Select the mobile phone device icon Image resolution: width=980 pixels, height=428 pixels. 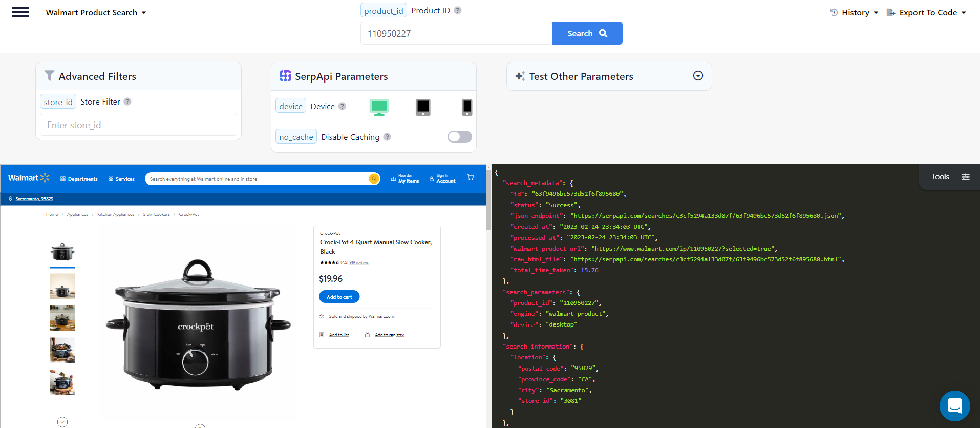[x=467, y=107]
